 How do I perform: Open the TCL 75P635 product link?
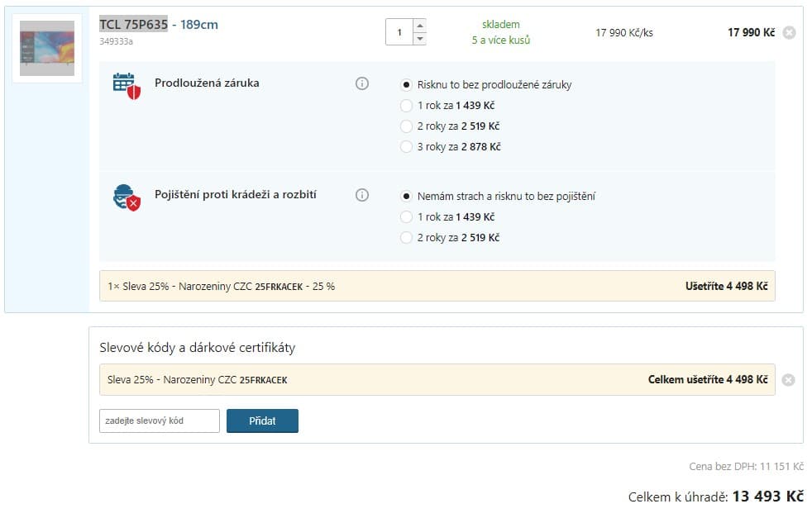(159, 24)
